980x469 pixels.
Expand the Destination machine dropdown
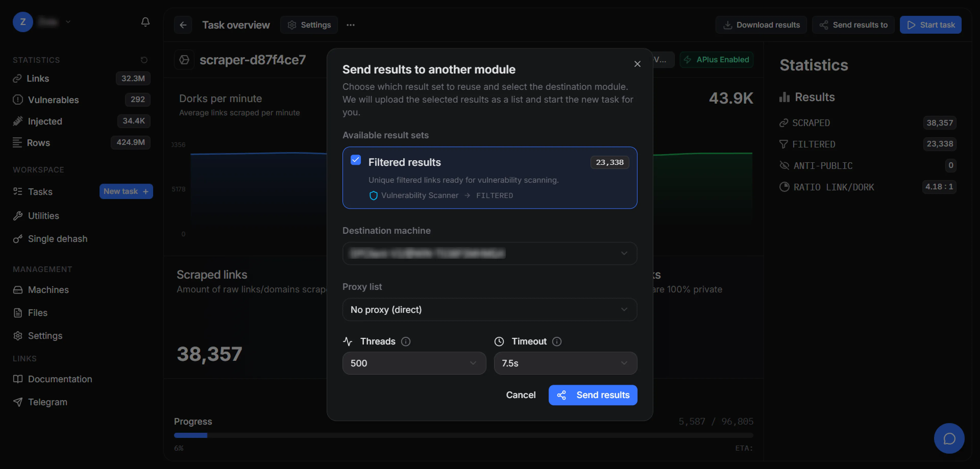pos(490,253)
